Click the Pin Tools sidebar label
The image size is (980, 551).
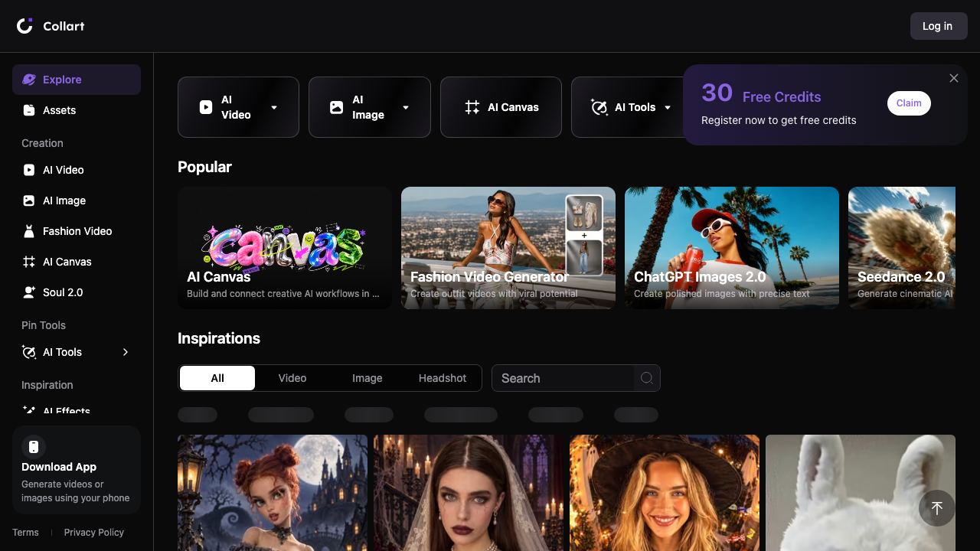coord(44,325)
